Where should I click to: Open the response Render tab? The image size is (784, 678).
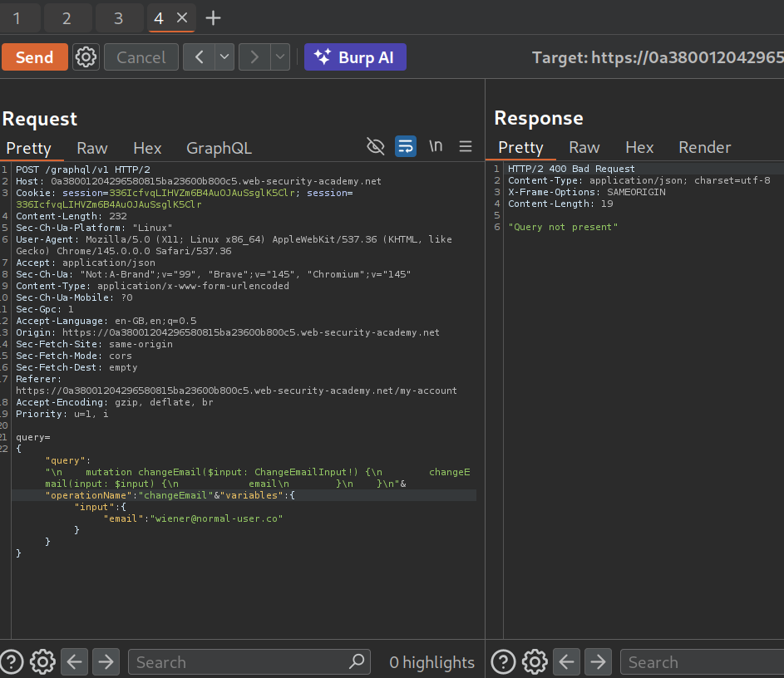[704, 148]
